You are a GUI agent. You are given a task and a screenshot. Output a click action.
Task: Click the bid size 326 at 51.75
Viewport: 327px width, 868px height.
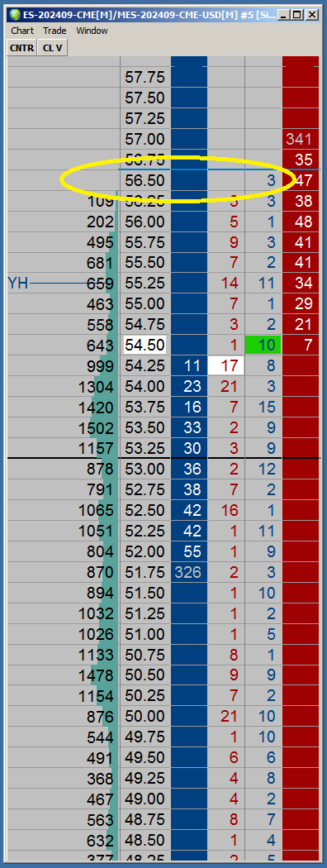click(188, 572)
